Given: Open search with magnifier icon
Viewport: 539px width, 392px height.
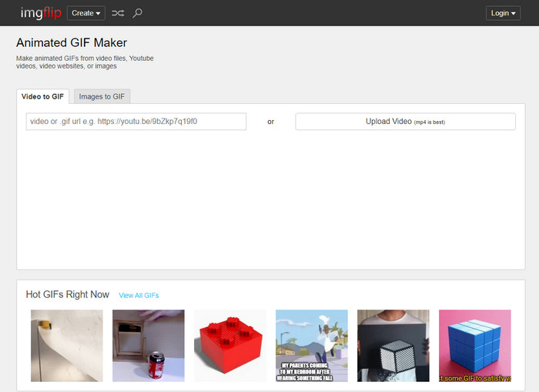Looking at the screenshot, I should 138,13.
